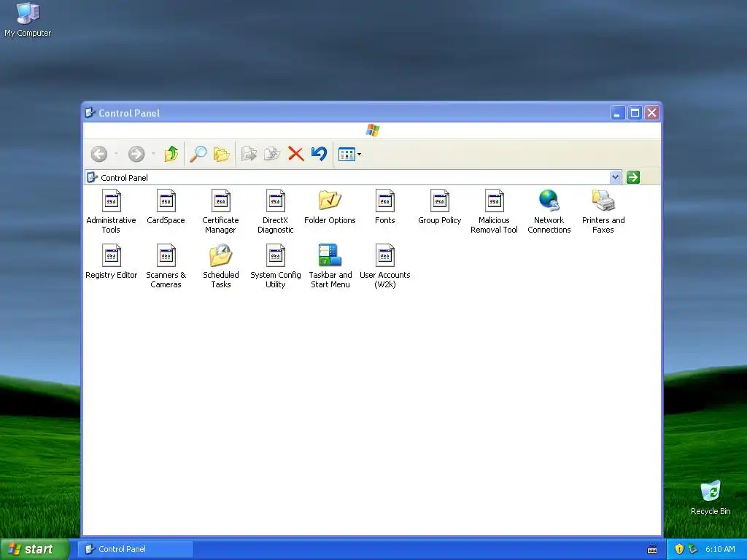This screenshot has height=560, width=747.
Task: Open Scheduled Tasks folder icon
Action: 220,255
